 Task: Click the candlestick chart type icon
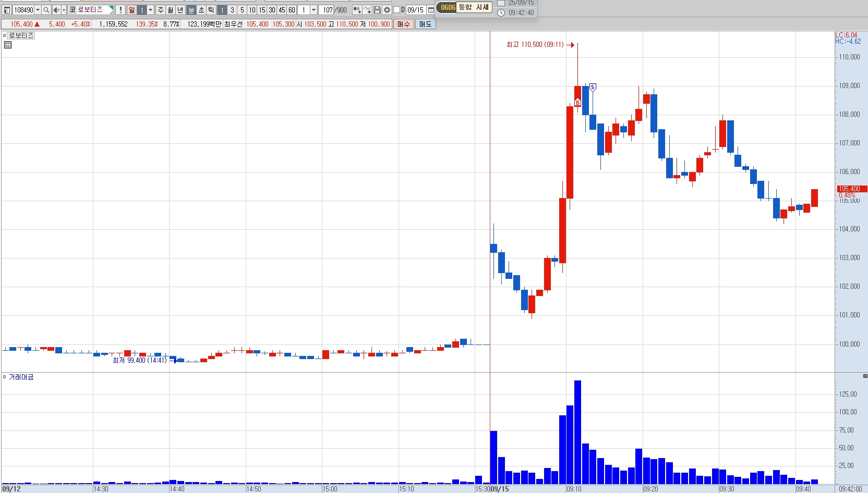[357, 10]
